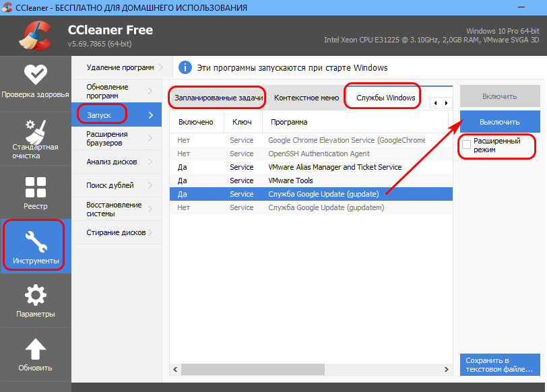
Task: Click the Update (Обновить) arrow icon
Action: click(x=35, y=349)
